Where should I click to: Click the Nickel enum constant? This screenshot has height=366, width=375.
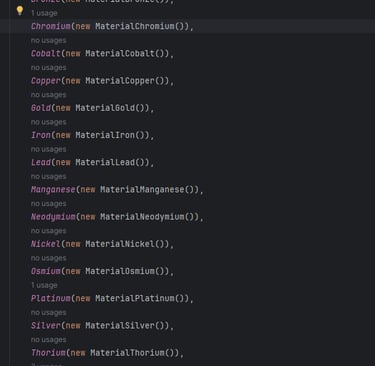pyautogui.click(x=46, y=244)
